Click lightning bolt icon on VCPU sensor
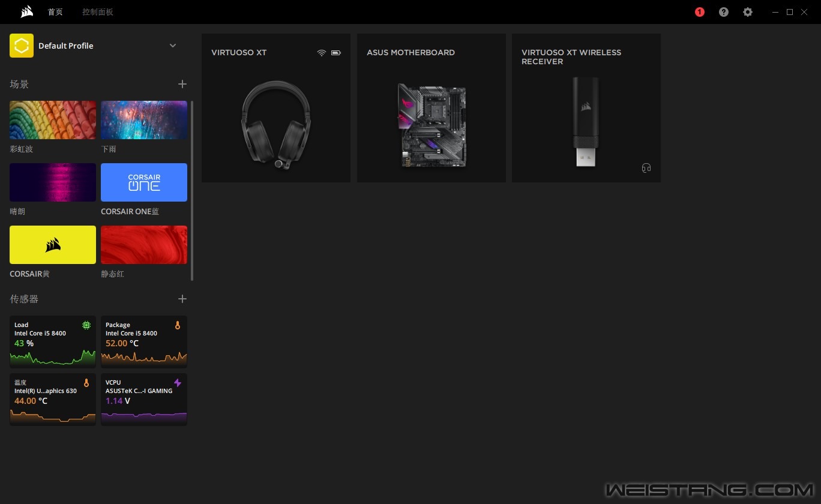821x504 pixels. click(178, 383)
